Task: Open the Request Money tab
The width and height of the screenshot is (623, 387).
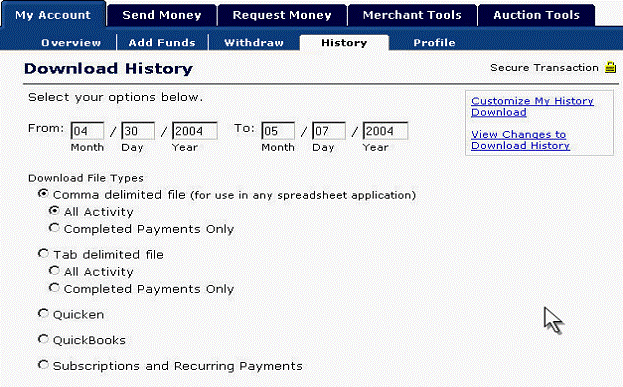Action: coord(282,15)
